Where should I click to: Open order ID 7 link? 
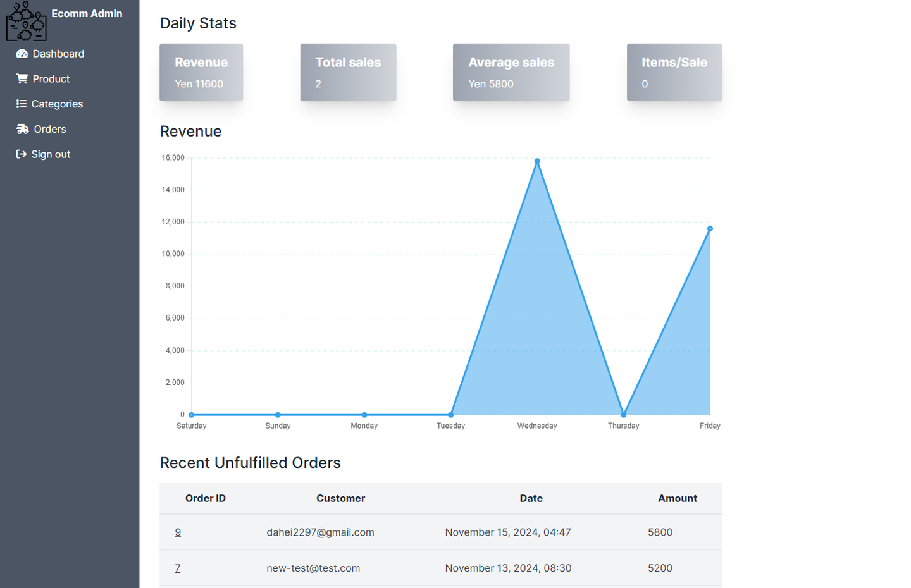click(x=178, y=568)
